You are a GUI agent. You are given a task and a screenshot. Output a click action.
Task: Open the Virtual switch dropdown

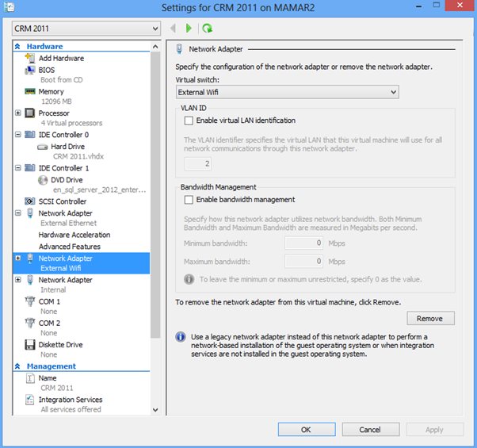click(x=286, y=93)
